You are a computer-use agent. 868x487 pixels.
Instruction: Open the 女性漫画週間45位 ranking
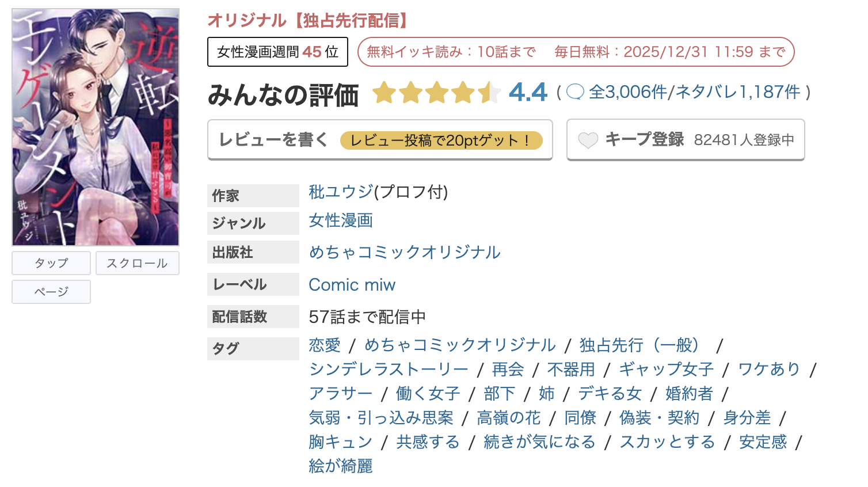pyautogui.click(x=277, y=51)
